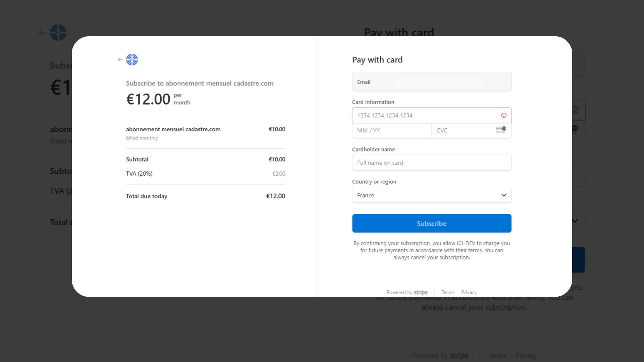Click the back arrow in the dimmed background page
Viewport: 644px width, 362px height.
(x=42, y=33)
